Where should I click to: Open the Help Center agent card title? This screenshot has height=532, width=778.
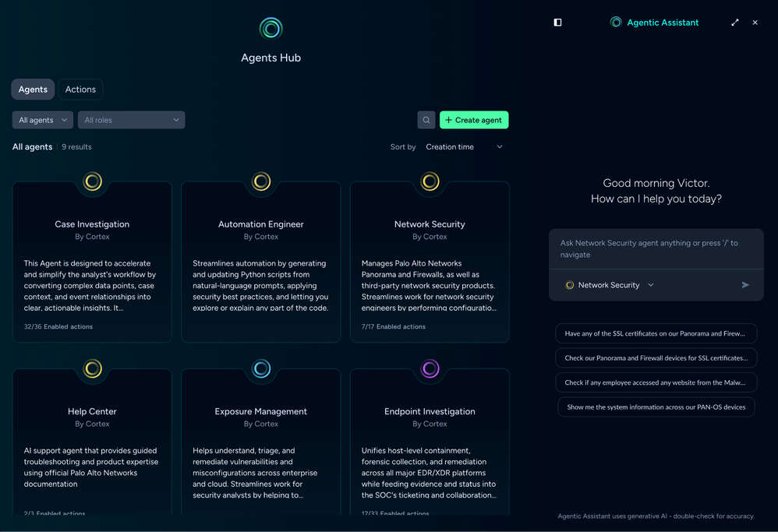click(x=92, y=411)
